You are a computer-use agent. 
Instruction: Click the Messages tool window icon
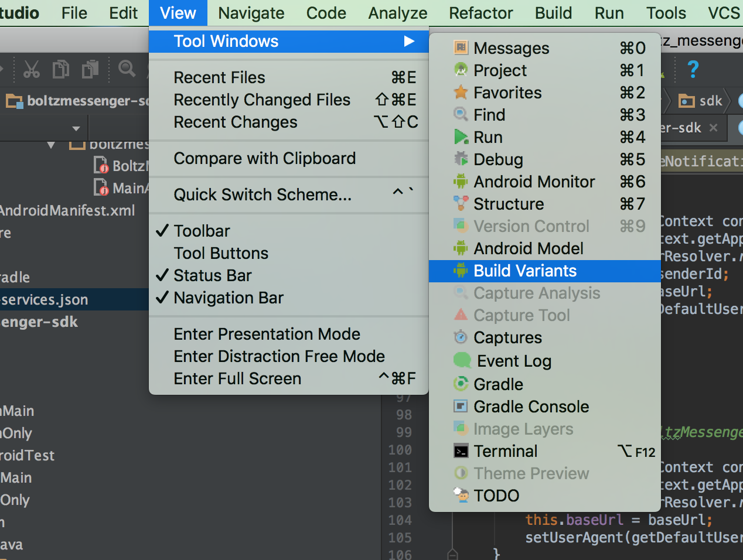[x=461, y=47]
